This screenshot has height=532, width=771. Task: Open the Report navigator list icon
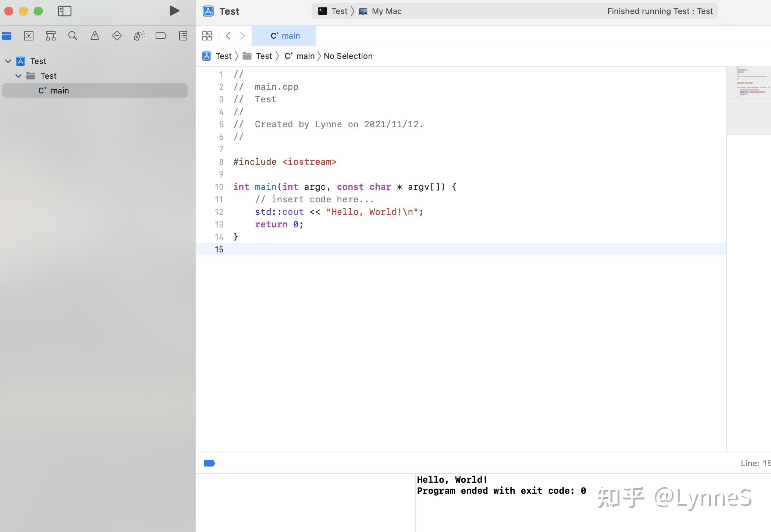click(183, 36)
